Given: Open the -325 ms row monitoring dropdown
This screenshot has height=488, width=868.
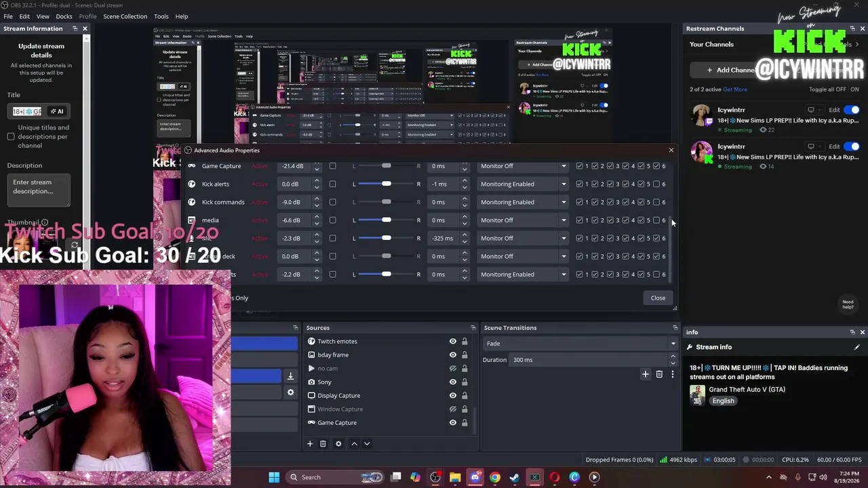Looking at the screenshot, I should (x=522, y=239).
